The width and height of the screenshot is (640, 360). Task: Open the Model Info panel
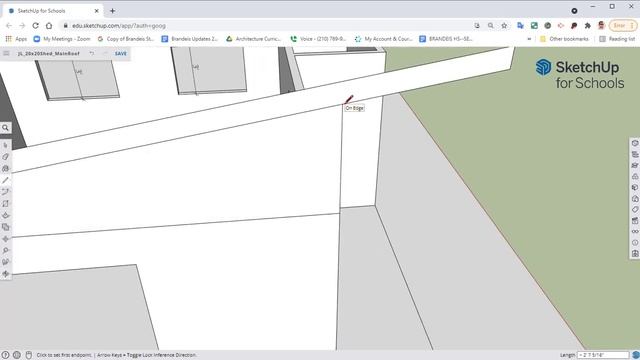[635, 242]
